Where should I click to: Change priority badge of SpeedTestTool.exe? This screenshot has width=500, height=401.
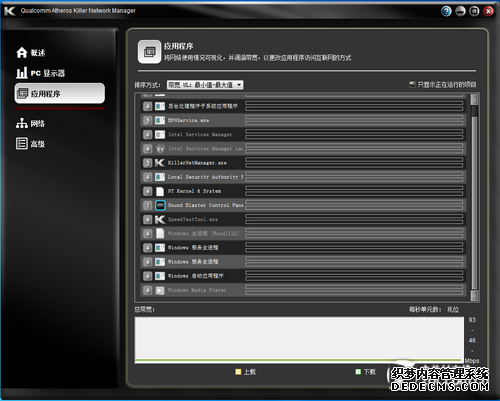pyautogui.click(x=147, y=219)
